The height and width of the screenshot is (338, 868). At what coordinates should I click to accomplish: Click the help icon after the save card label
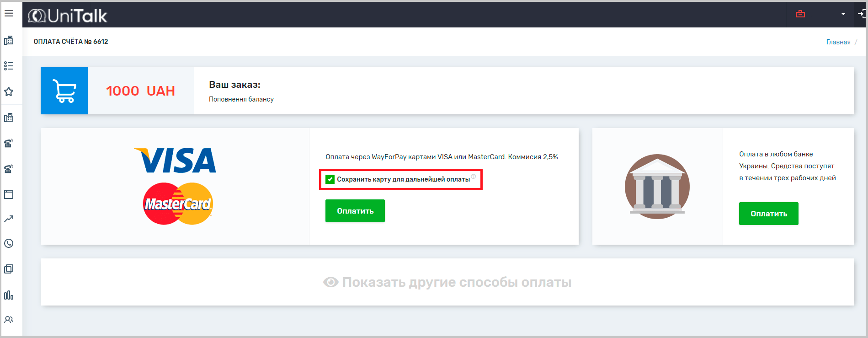(474, 177)
